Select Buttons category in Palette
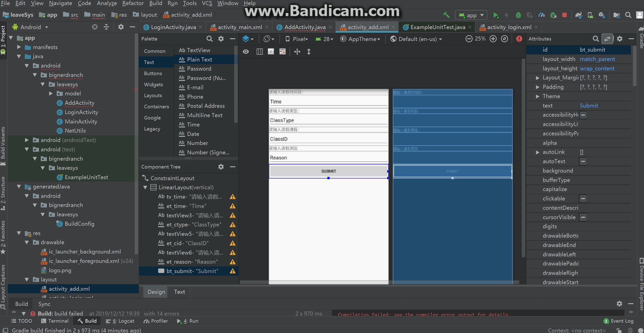Screen dimensions: 644x333 tap(153, 73)
